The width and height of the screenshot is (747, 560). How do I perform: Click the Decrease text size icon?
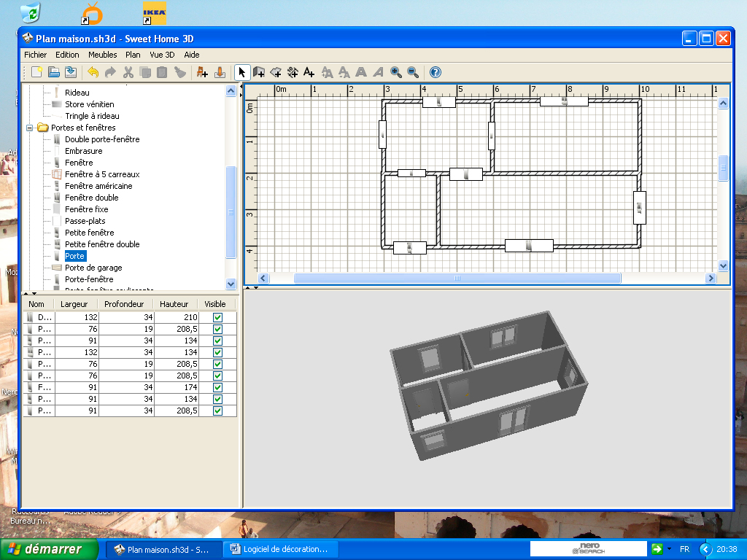(x=344, y=72)
